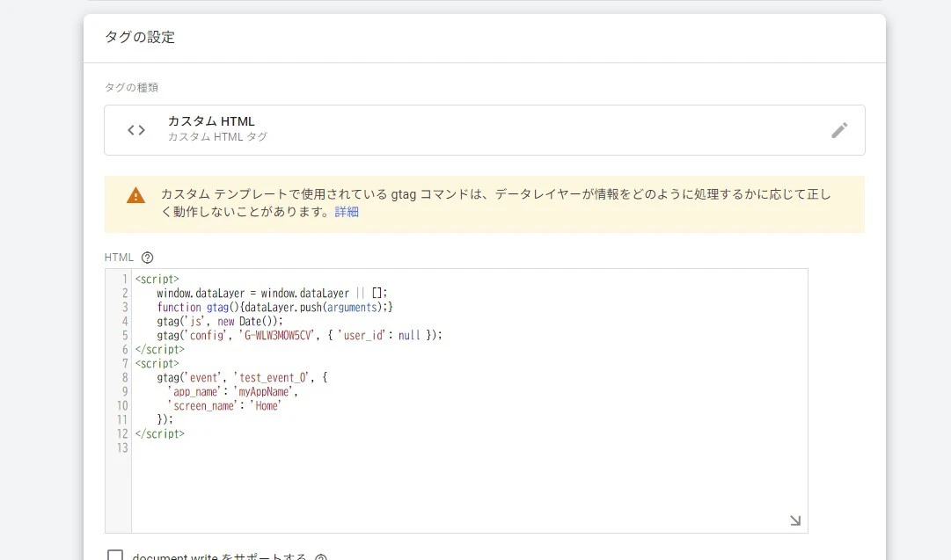Click the 'test_event_0' event name in code

click(x=273, y=377)
